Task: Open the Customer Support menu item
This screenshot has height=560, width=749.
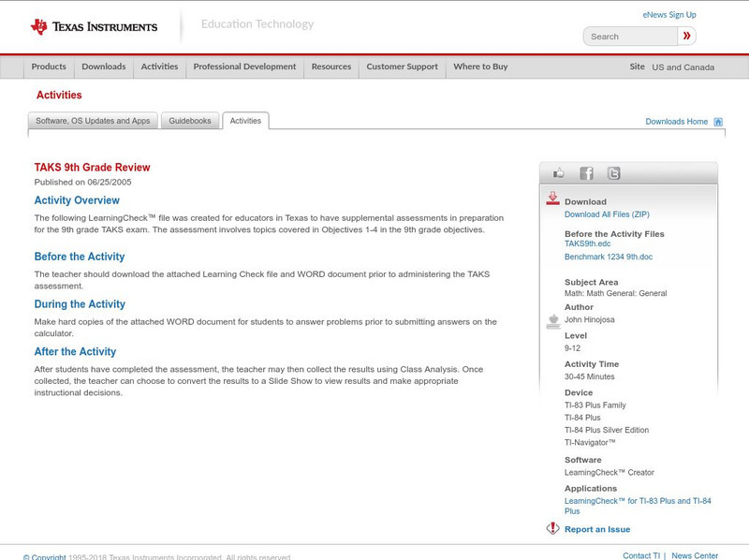Action: [402, 67]
